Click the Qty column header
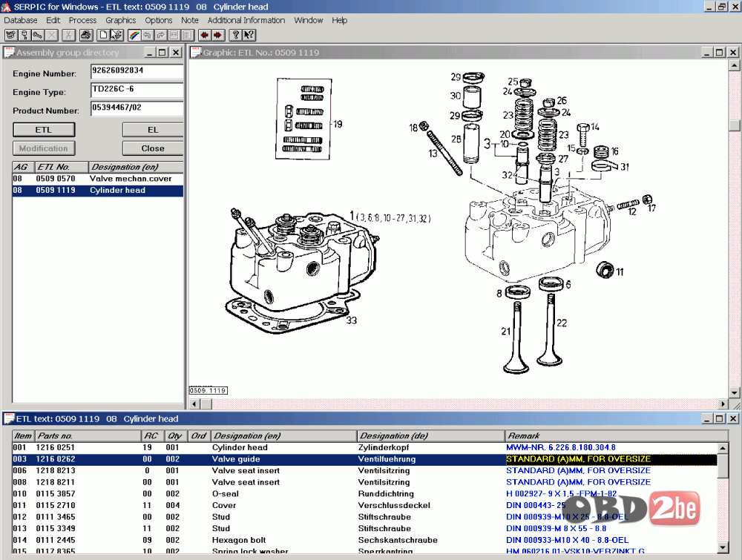Screen dimensions: 742x560 coord(176,435)
